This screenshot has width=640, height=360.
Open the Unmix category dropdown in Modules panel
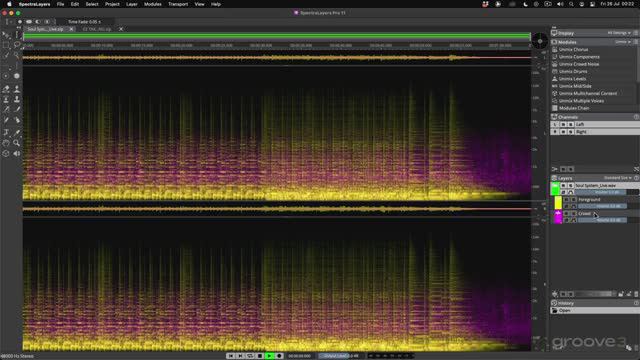point(623,42)
